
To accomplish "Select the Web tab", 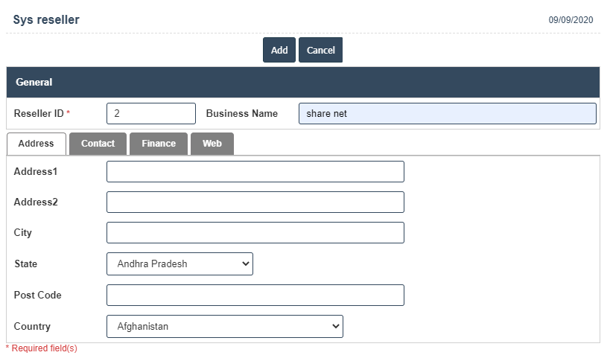I will 212,144.
